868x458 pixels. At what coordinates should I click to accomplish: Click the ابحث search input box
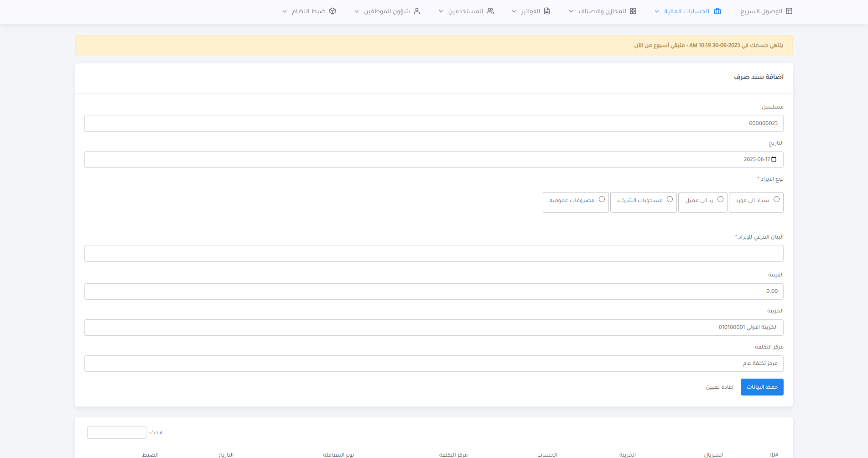pos(117,432)
